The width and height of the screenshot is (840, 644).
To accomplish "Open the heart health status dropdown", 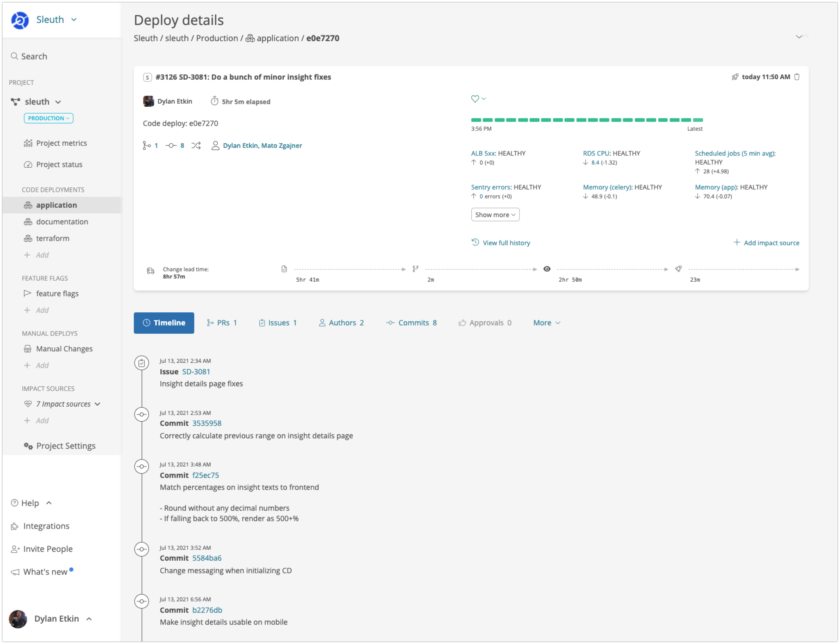I will 478,99.
